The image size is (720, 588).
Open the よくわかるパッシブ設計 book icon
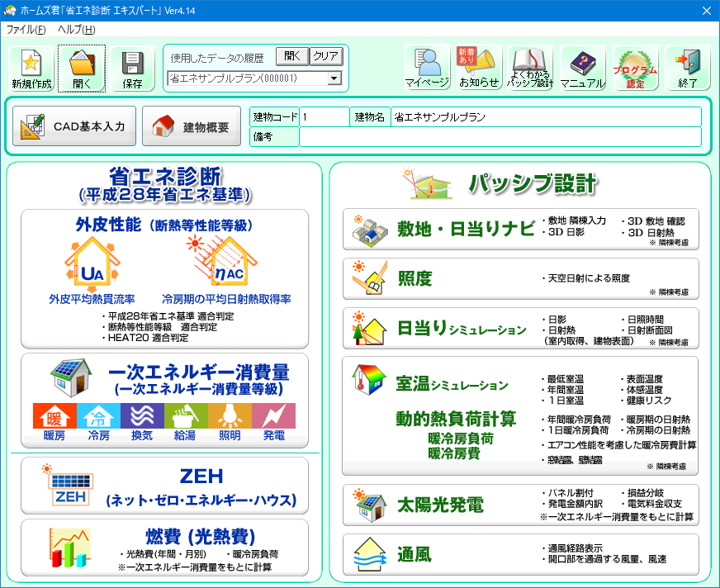click(530, 68)
